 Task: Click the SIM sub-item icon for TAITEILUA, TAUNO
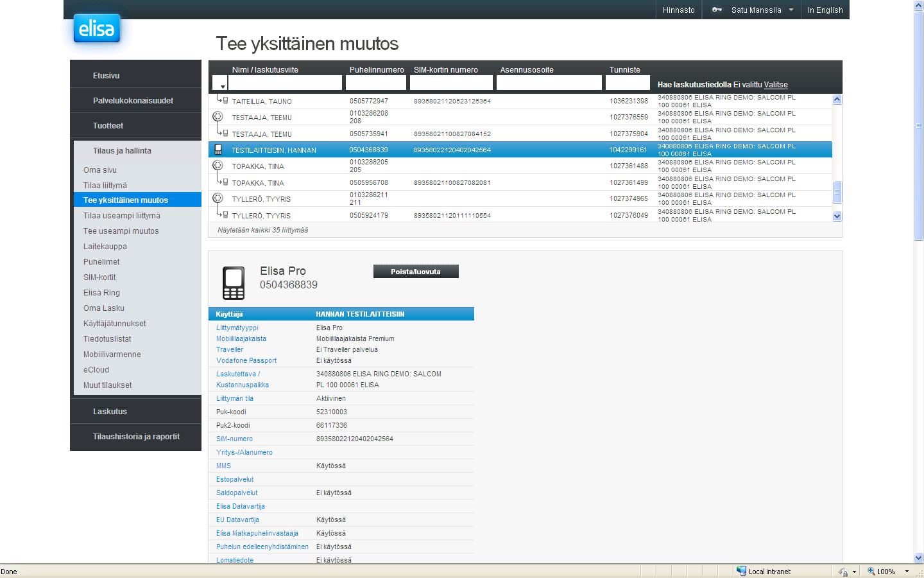pyautogui.click(x=222, y=100)
